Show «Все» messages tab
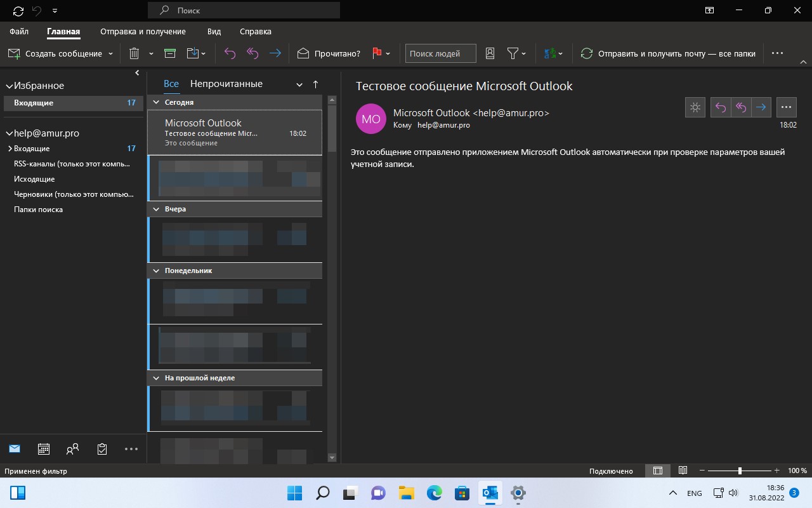The image size is (812, 508). pyautogui.click(x=171, y=84)
